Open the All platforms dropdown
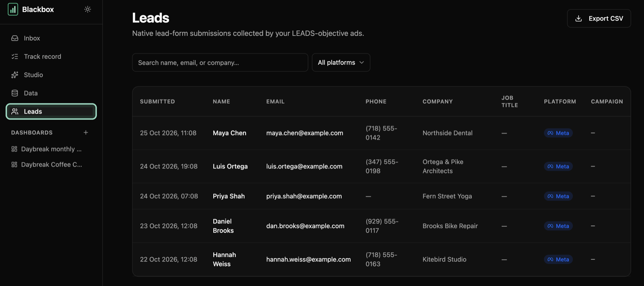The width and height of the screenshot is (644, 286). 341,62
